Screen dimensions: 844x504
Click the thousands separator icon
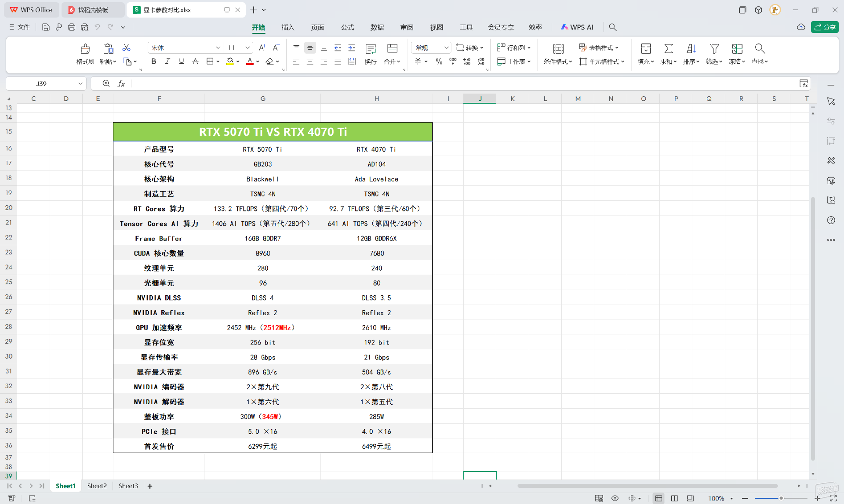(x=453, y=62)
